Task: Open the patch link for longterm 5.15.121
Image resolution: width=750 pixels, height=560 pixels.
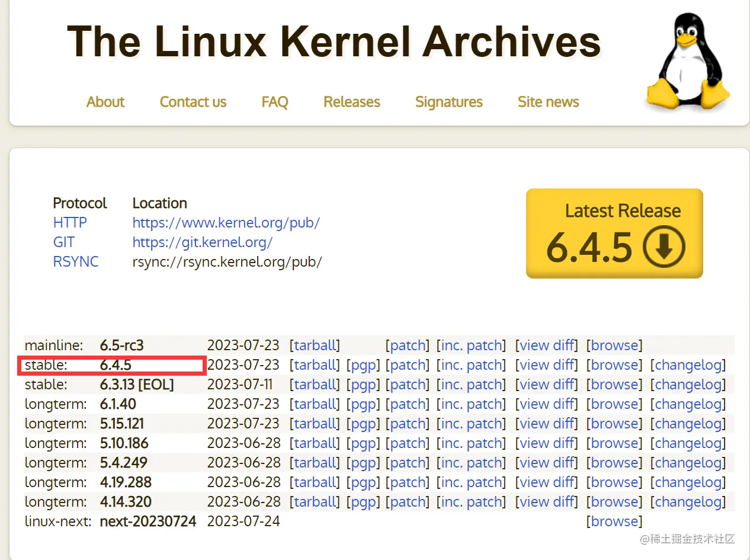Action: [x=408, y=424]
